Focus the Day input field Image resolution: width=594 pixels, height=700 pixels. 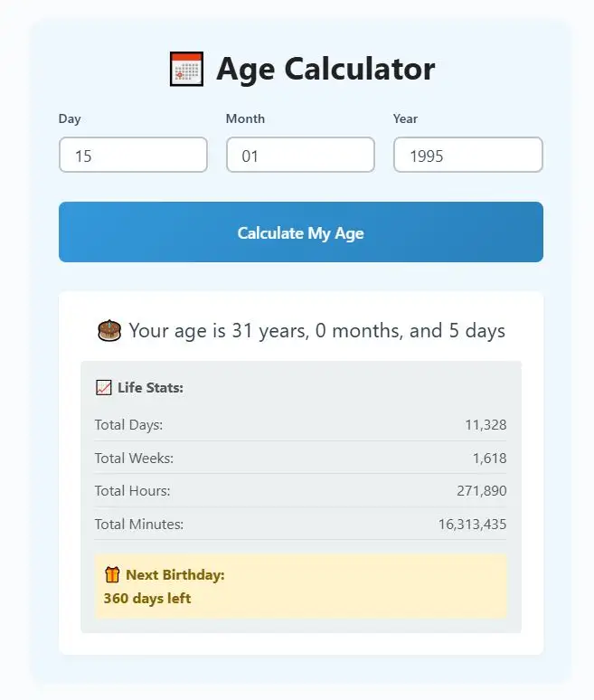[133, 156]
